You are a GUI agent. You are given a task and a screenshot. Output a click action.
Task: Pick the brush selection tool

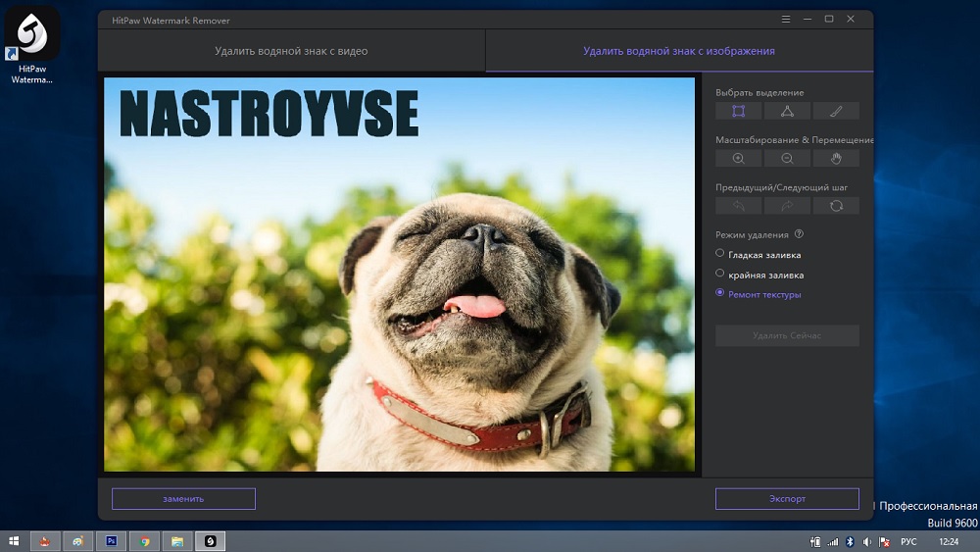835,111
